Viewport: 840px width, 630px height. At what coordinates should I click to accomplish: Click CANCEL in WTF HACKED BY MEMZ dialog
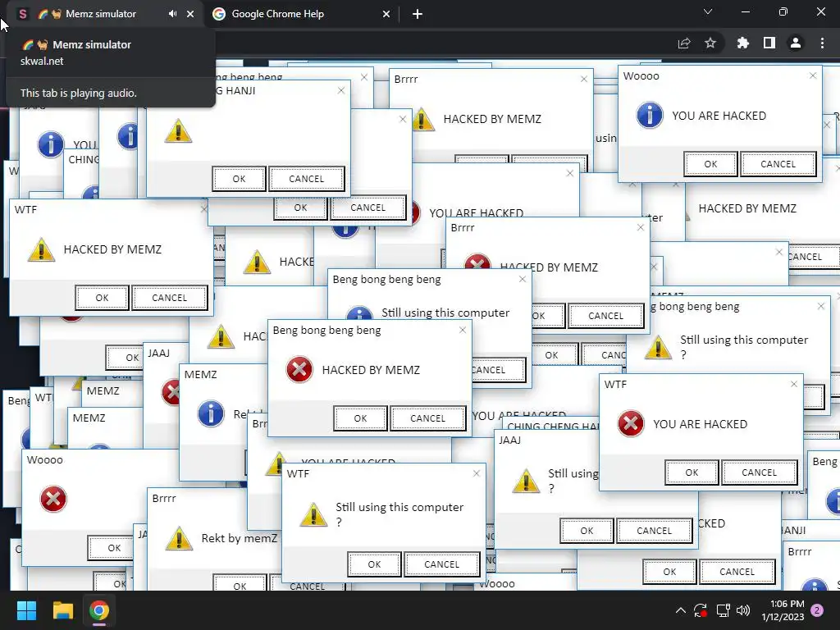tap(169, 298)
